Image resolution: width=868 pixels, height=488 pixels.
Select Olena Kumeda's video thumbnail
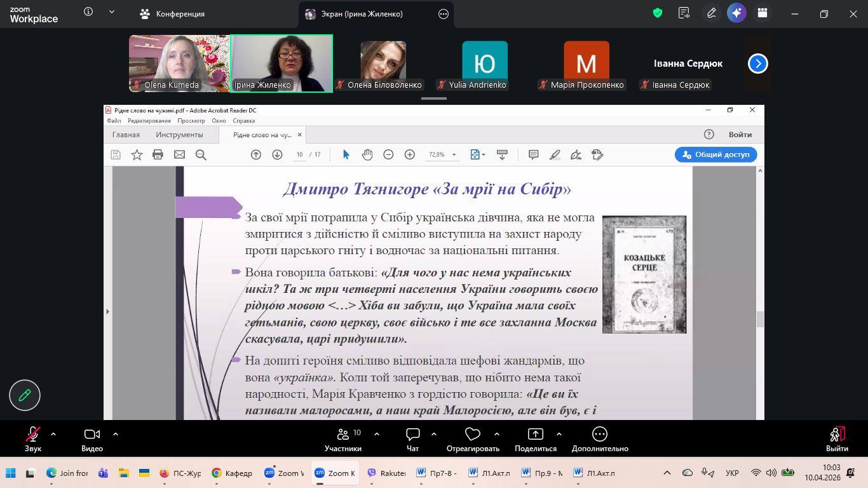click(179, 63)
